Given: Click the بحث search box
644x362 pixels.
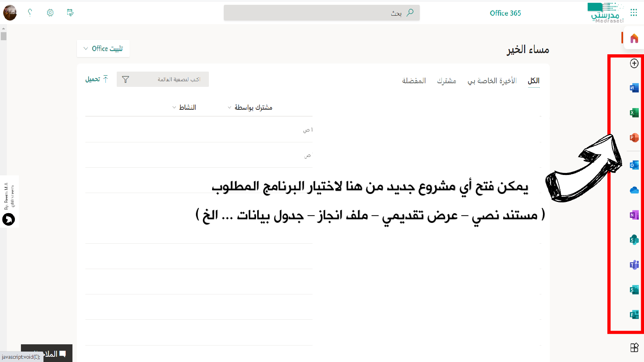Looking at the screenshot, I should pyautogui.click(x=322, y=13).
